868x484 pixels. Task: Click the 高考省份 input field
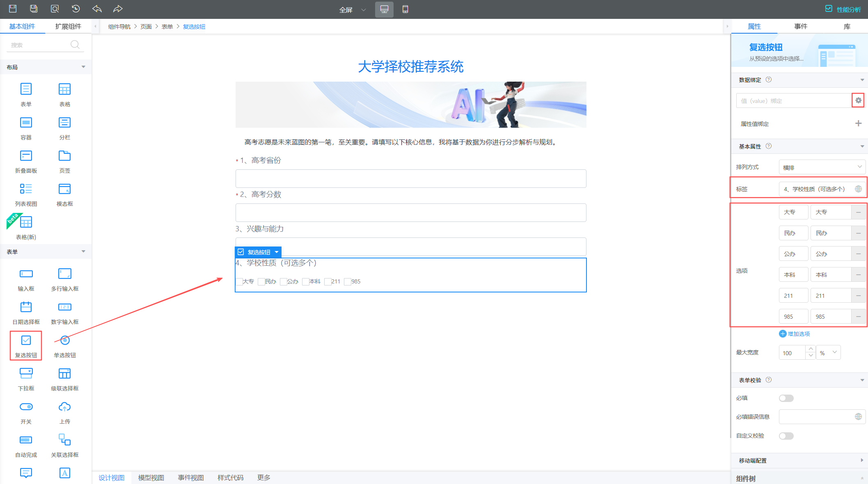(x=410, y=179)
